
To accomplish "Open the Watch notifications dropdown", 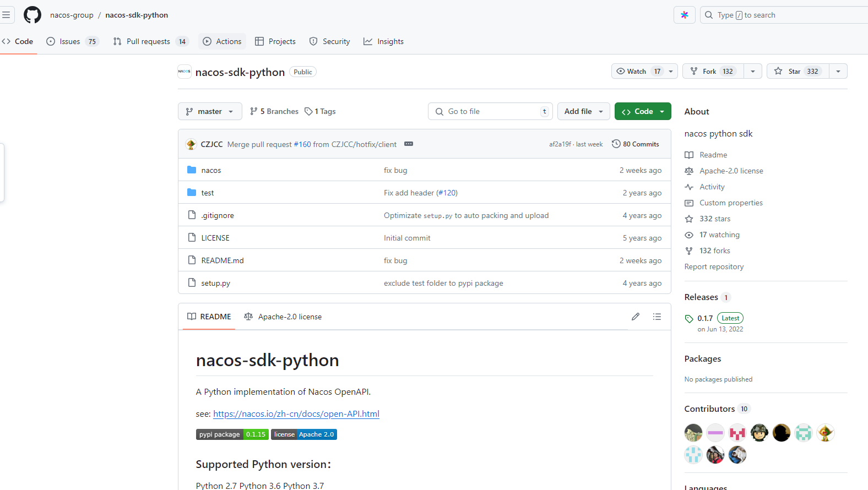I will (644, 71).
